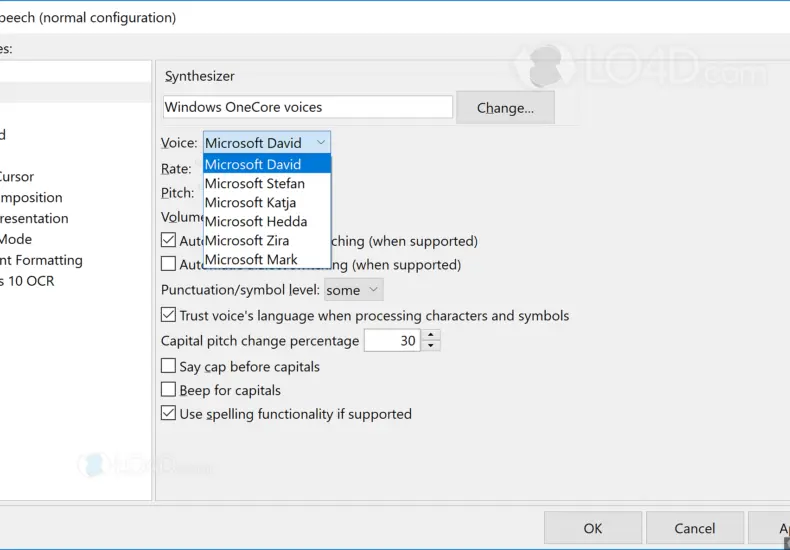Click the OK button
This screenshot has width=790, height=550.
pyautogui.click(x=592, y=528)
